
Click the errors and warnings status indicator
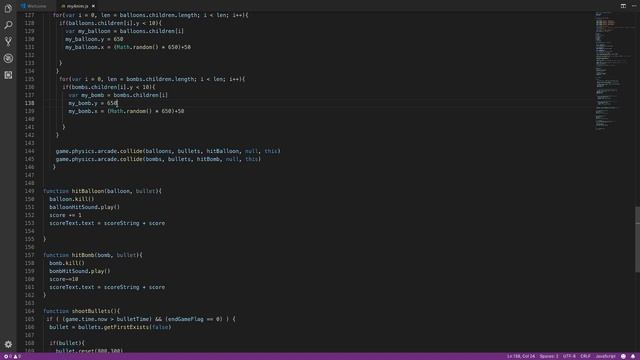pos(12,356)
